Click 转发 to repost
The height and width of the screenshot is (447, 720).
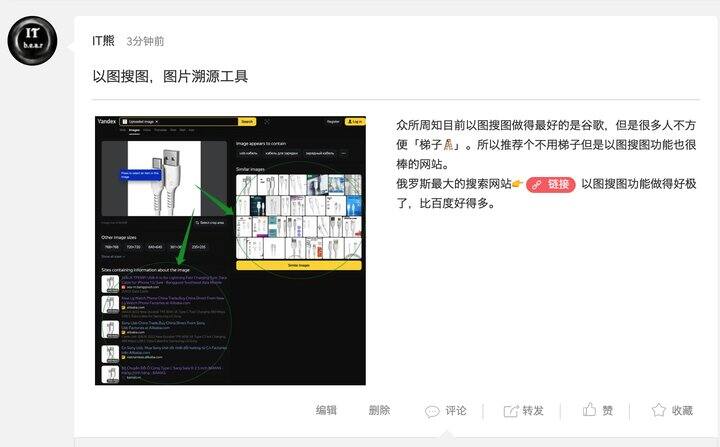point(533,410)
